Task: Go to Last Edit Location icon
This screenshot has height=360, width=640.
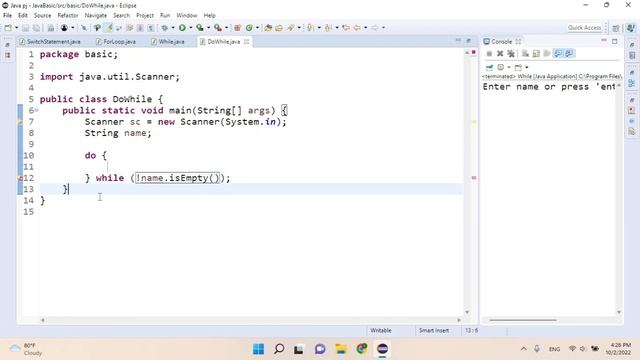Action: [346, 28]
